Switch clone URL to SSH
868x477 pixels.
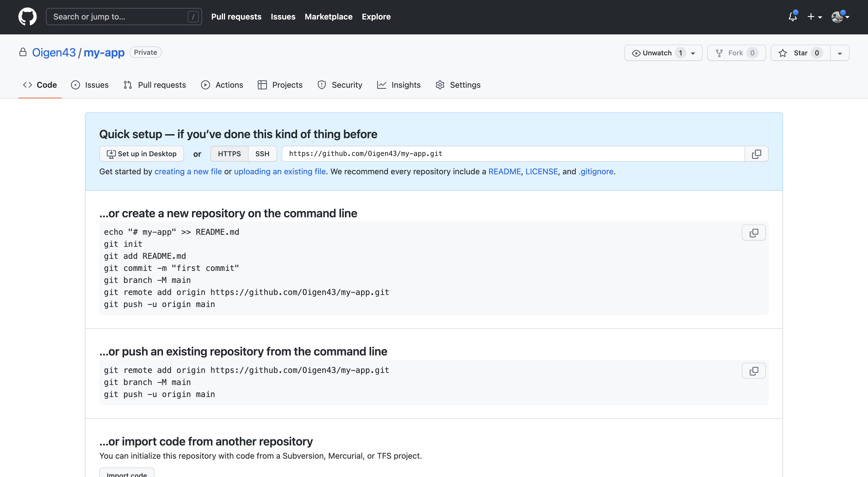[262, 154]
